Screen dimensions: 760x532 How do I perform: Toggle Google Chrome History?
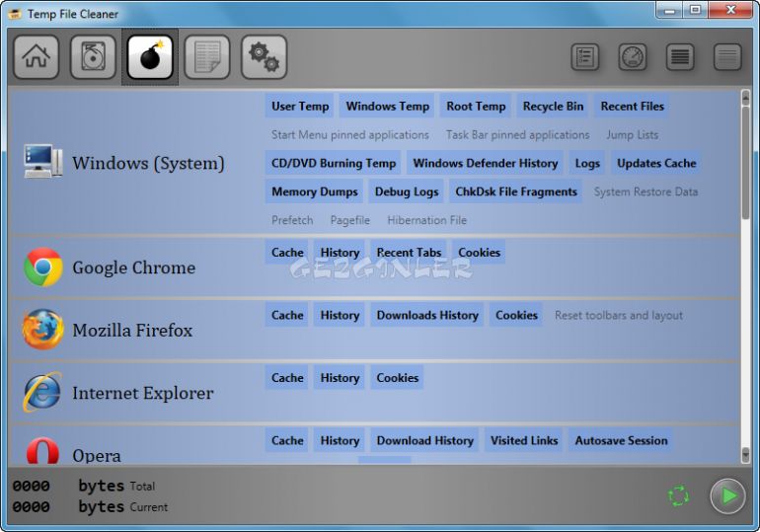click(340, 253)
